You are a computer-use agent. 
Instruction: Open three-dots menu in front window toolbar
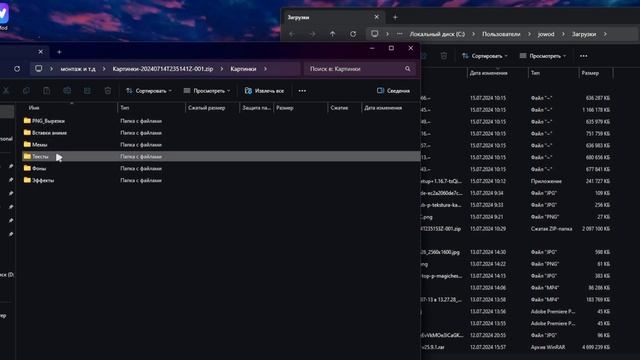coord(302,91)
